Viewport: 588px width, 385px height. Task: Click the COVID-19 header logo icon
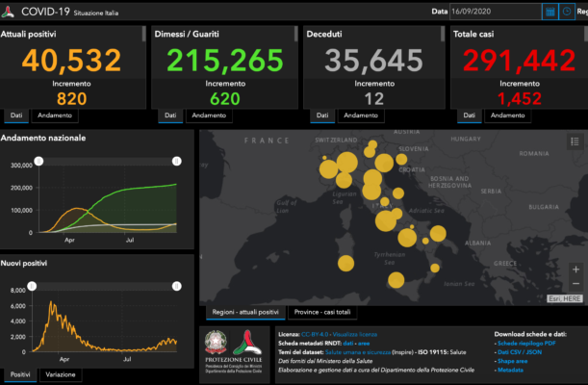click(x=8, y=12)
